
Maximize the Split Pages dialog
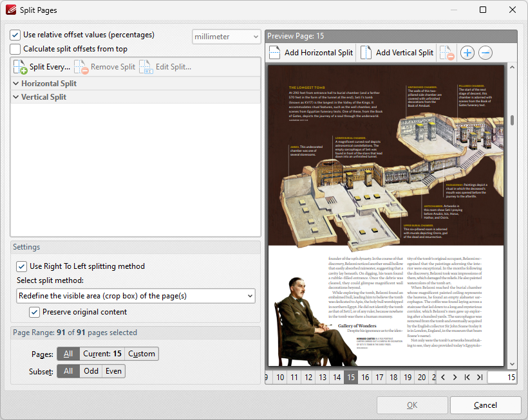coord(483,10)
